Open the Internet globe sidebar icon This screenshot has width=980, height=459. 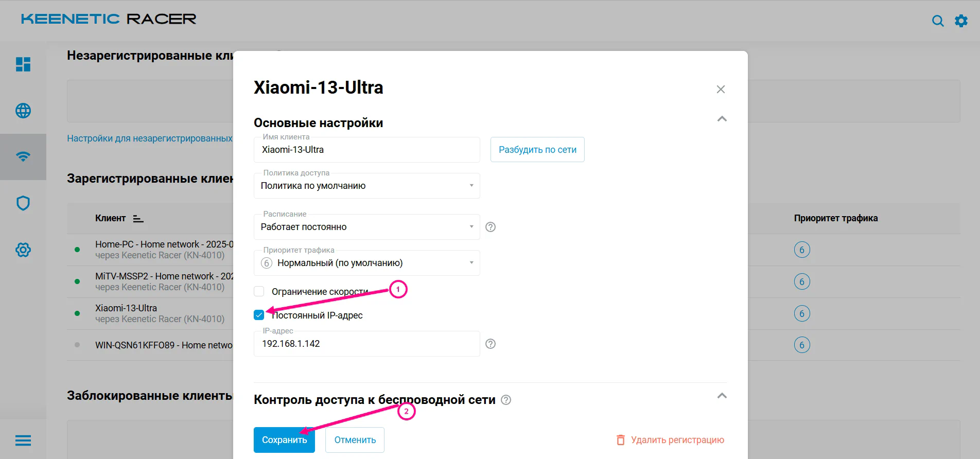tap(23, 111)
